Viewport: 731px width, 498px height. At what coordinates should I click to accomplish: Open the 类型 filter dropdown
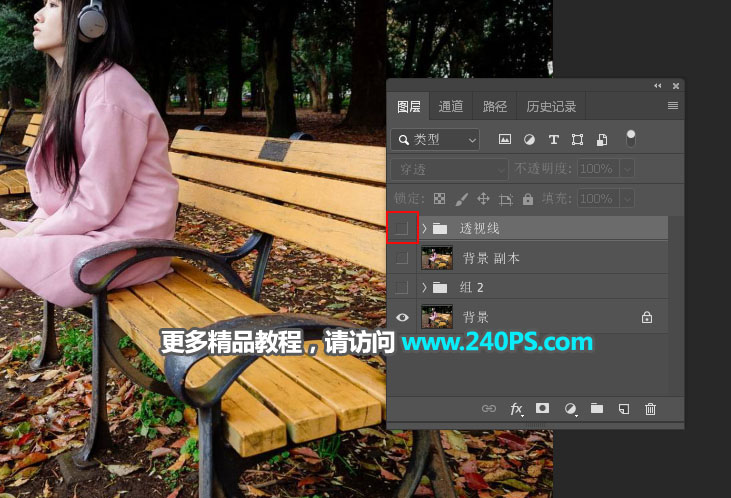click(435, 139)
